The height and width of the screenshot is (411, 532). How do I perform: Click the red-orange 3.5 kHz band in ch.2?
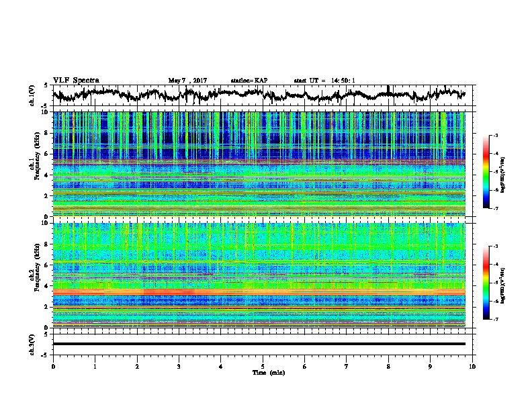[x=259, y=291]
